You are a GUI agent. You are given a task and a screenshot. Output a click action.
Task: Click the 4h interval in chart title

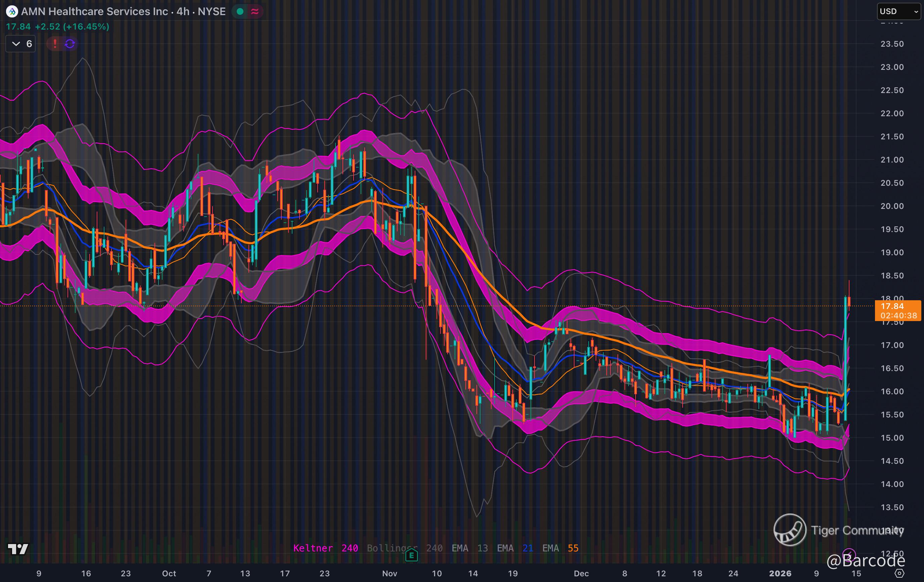[x=183, y=11]
